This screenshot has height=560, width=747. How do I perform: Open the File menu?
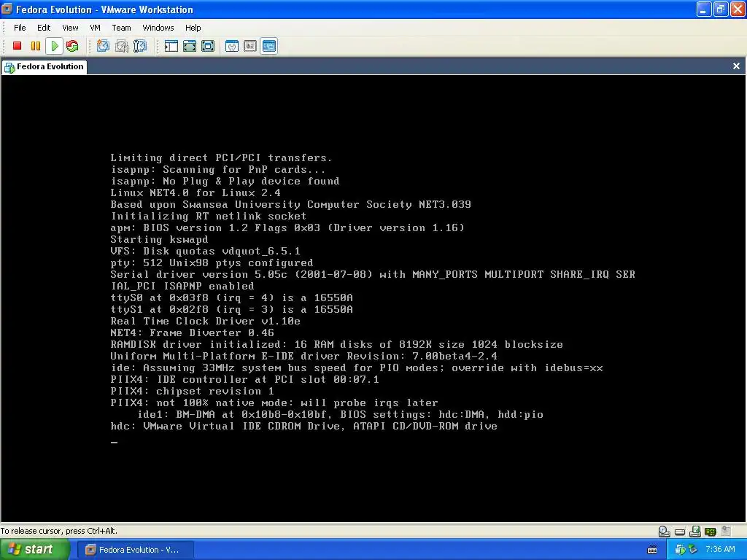[20, 28]
